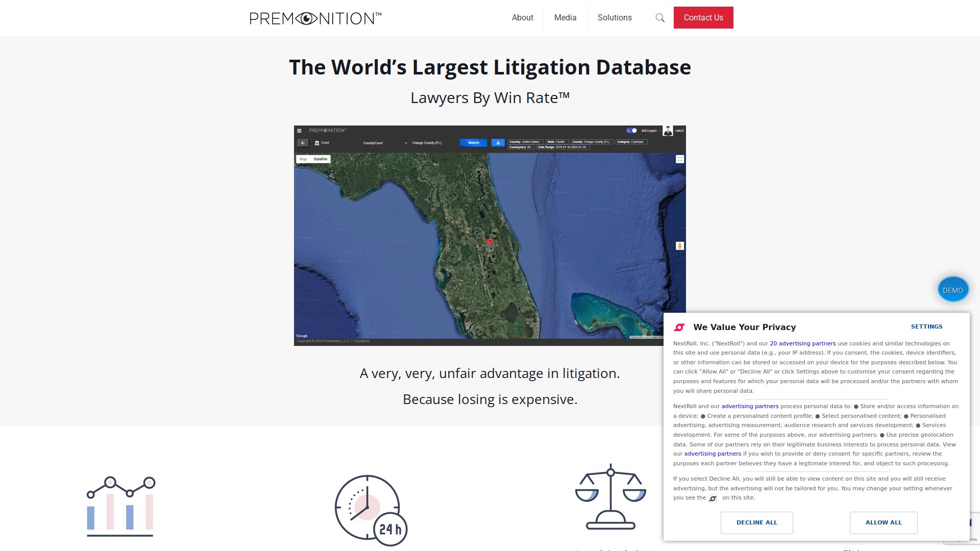
Task: Expand the Solutions menu
Action: click(x=615, y=18)
